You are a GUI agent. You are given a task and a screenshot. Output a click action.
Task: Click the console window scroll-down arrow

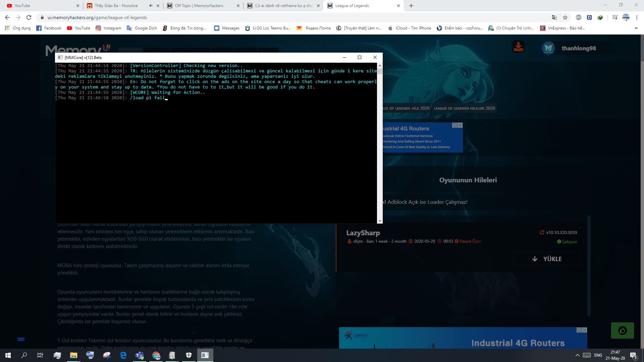[x=380, y=221]
